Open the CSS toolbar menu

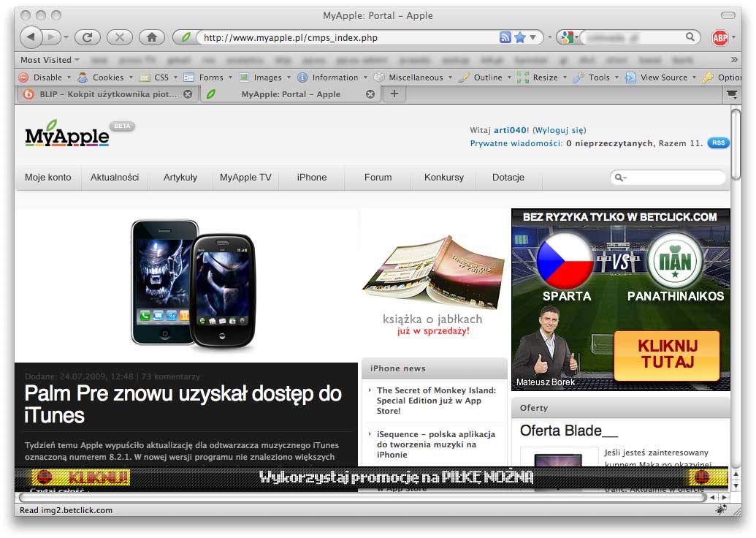pyautogui.click(x=159, y=77)
